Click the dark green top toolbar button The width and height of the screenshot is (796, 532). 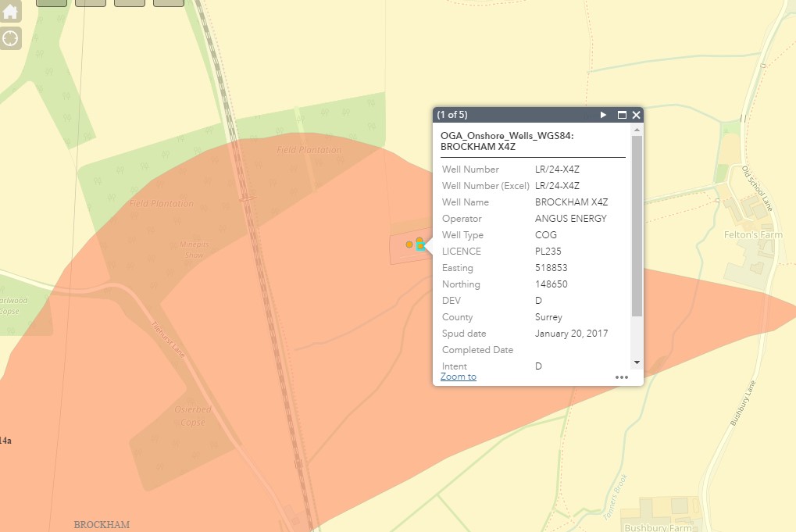pyautogui.click(x=52, y=3)
